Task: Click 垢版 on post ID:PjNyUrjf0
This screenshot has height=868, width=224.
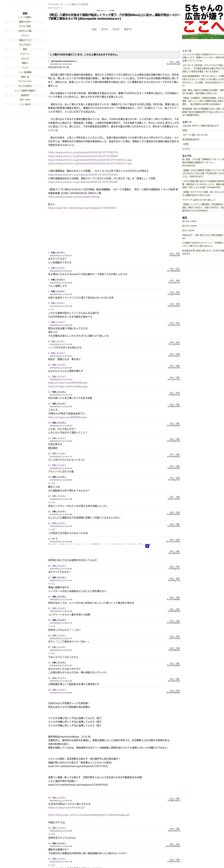Action: [x=171, y=253]
